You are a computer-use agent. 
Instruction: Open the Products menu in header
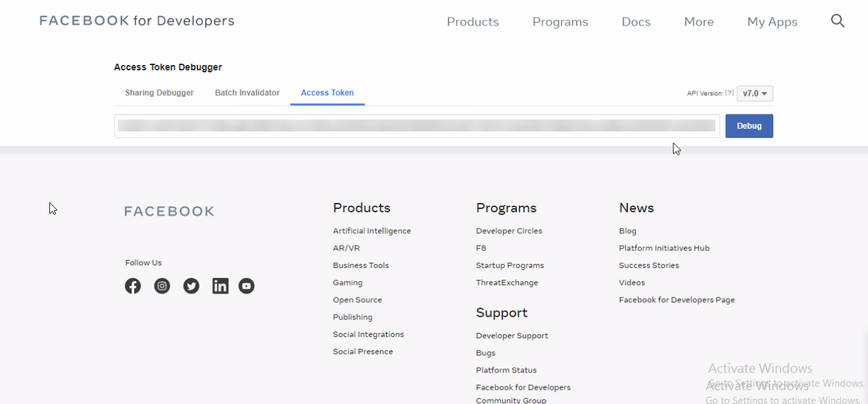click(473, 22)
